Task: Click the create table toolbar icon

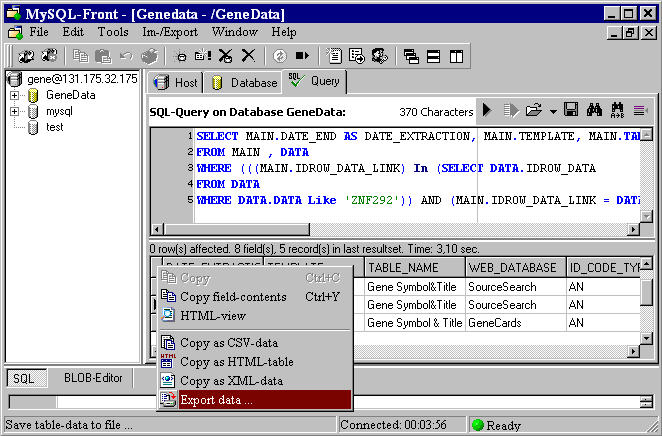Action: pos(203,55)
